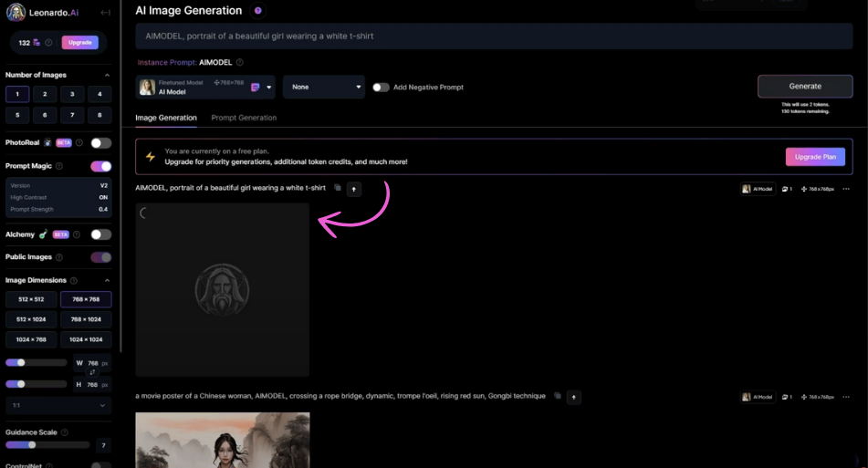Switch to the Prompt Generation tab

[x=244, y=118]
